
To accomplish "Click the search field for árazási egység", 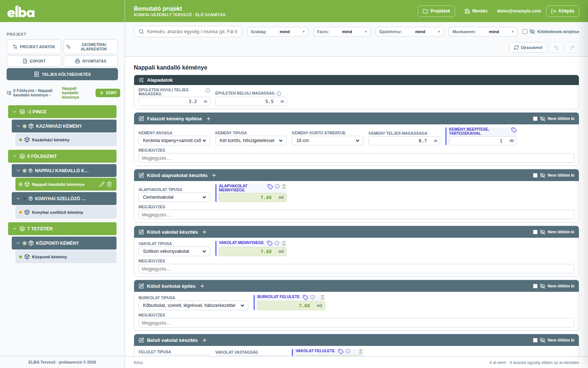I will (188, 32).
